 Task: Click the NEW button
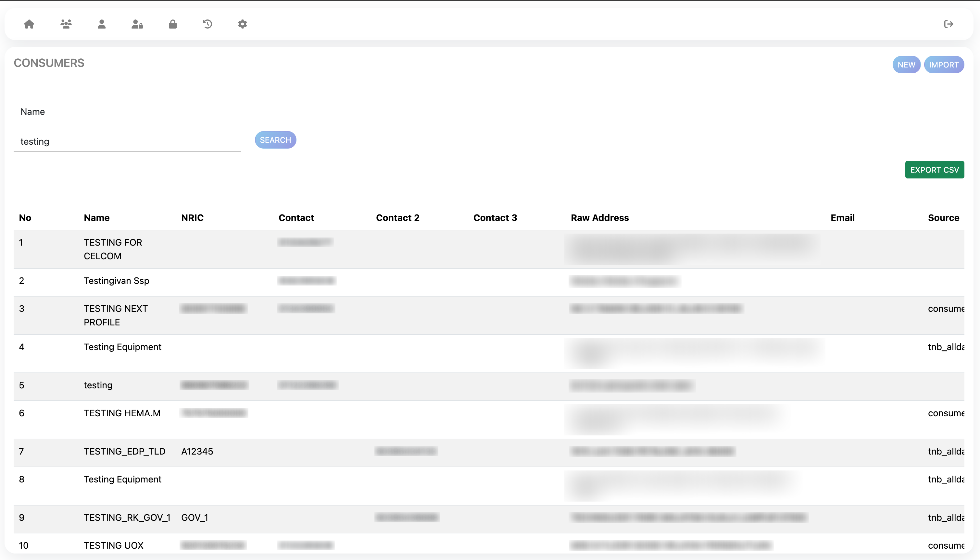[907, 65]
